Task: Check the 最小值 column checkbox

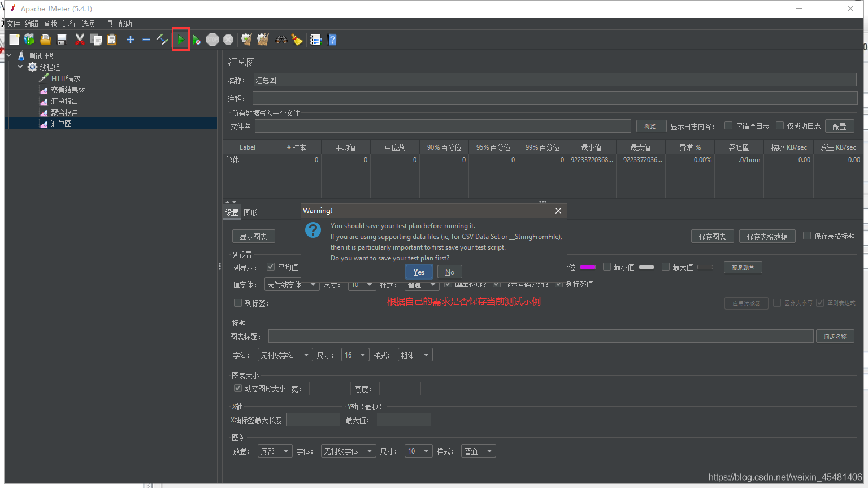Action: (x=607, y=267)
